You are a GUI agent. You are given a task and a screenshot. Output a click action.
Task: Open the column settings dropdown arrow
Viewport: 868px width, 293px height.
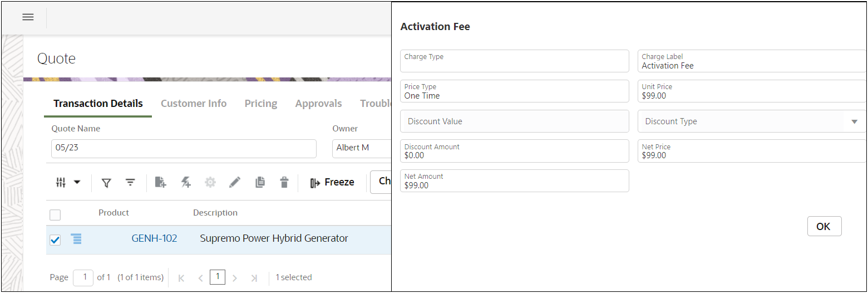[x=77, y=182]
